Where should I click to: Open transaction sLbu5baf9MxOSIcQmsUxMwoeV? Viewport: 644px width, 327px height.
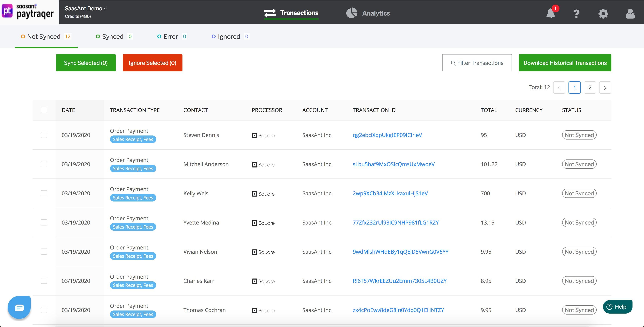pos(394,164)
